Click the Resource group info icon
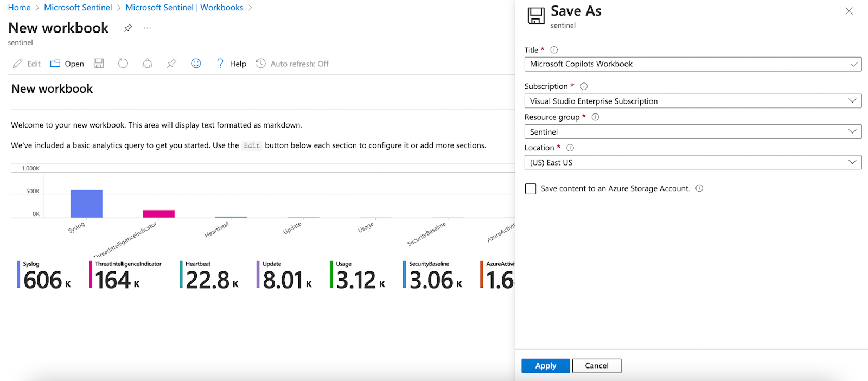The width and height of the screenshot is (868, 381). point(595,117)
